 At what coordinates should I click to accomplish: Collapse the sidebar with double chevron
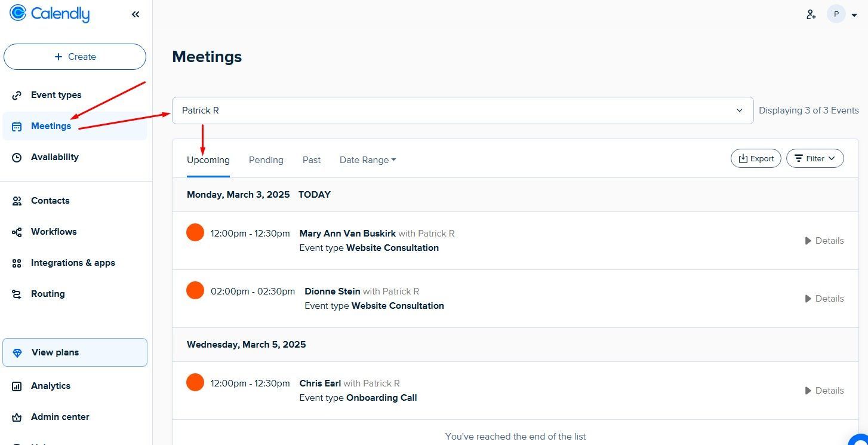[x=136, y=14]
